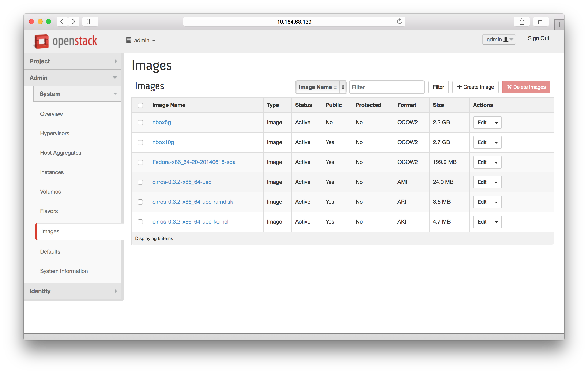This screenshot has width=588, height=374.
Task: Open a new tab with plus icon
Action: (x=559, y=25)
